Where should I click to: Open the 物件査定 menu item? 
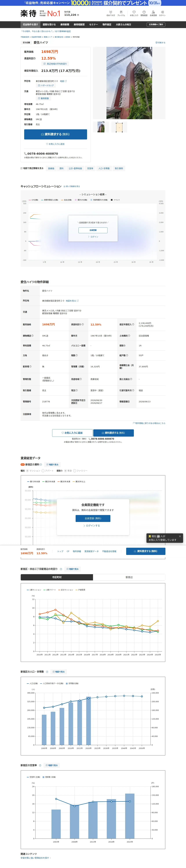click(107, 25)
